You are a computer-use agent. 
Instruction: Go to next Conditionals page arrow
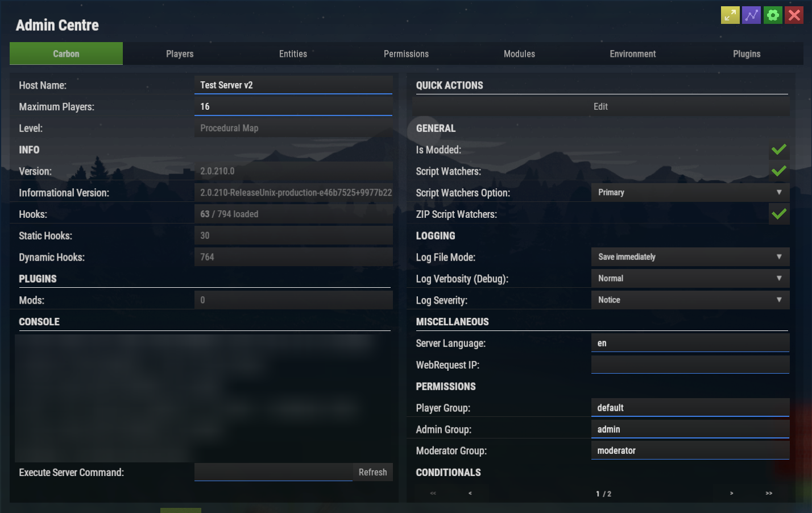(x=732, y=493)
